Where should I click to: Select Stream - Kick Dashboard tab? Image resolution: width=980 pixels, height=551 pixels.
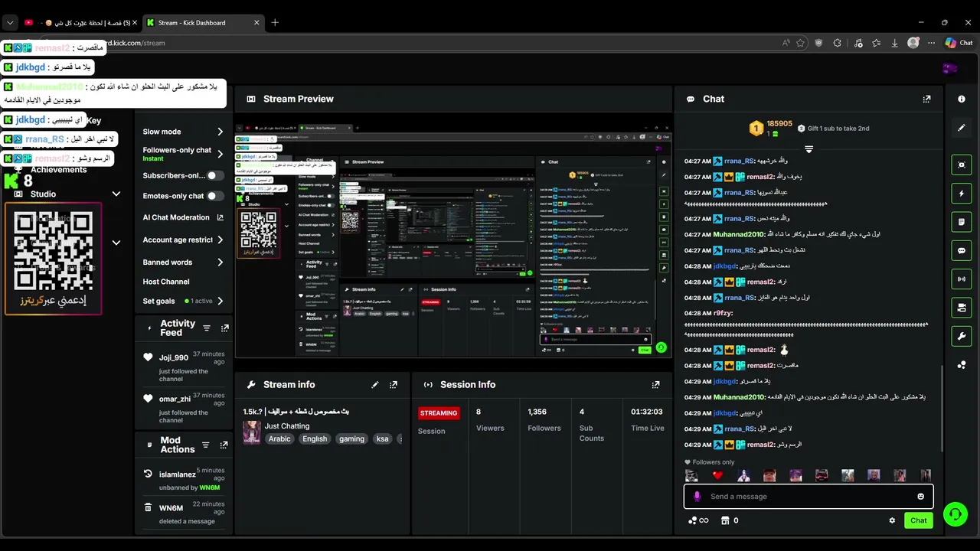coord(203,23)
